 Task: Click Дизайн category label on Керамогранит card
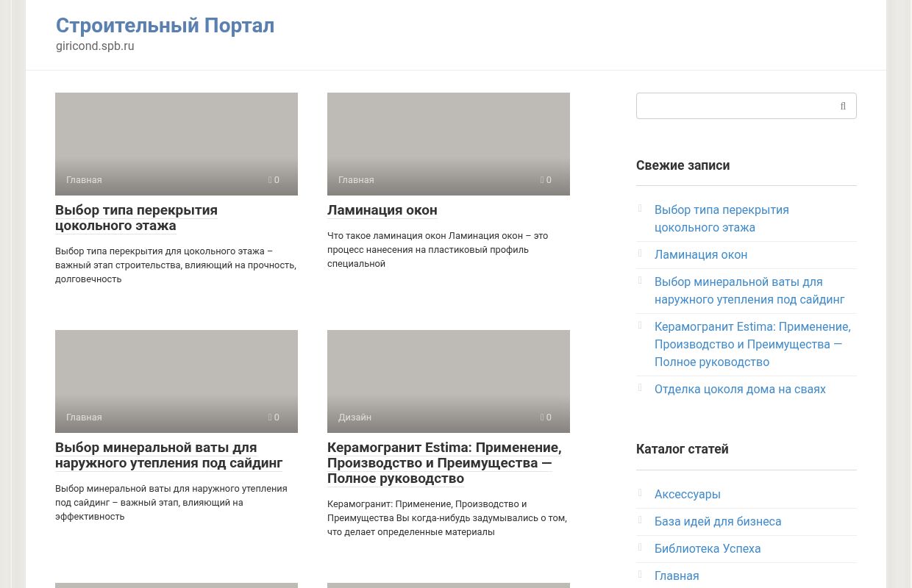(x=355, y=417)
